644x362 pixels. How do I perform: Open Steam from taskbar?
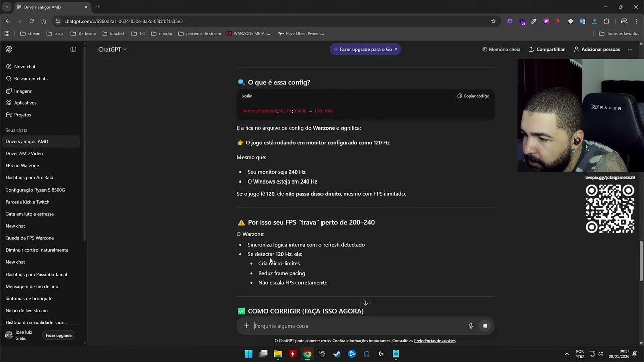coord(337,354)
